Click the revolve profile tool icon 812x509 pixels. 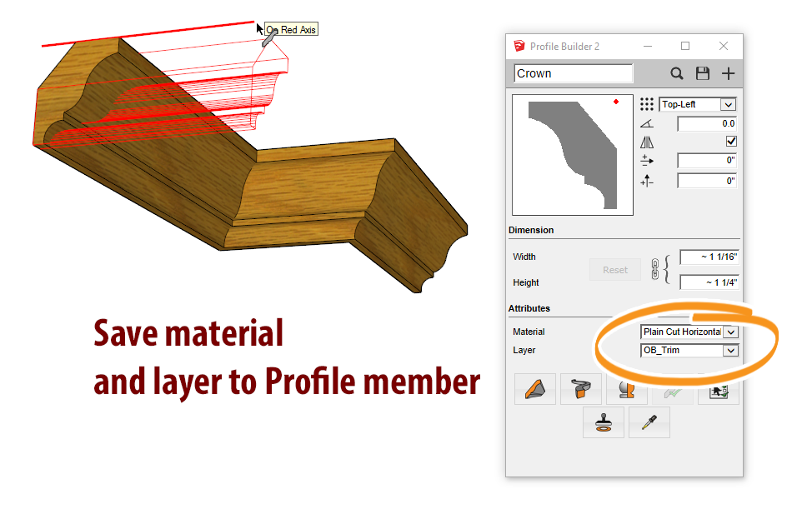tap(626, 389)
